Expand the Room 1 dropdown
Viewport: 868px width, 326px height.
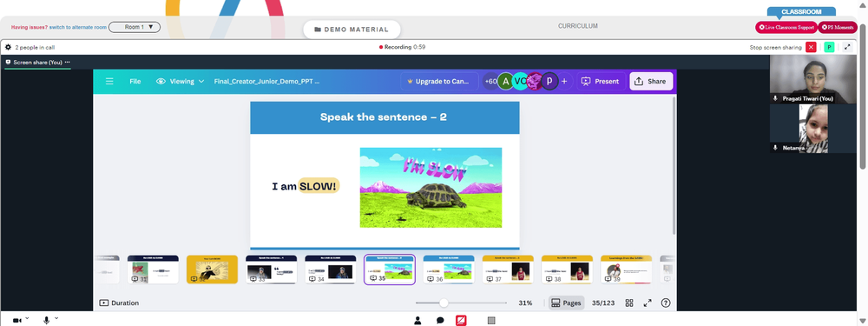pyautogui.click(x=135, y=27)
